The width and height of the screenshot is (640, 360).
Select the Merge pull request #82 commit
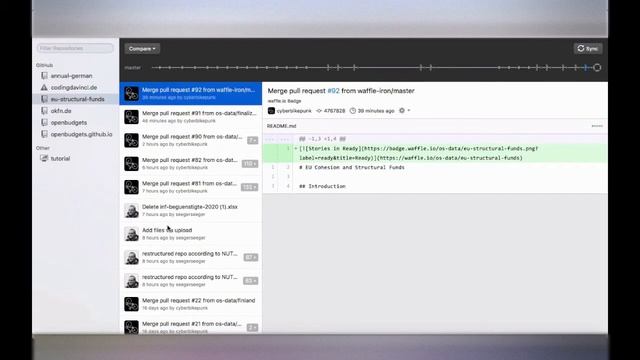click(191, 164)
